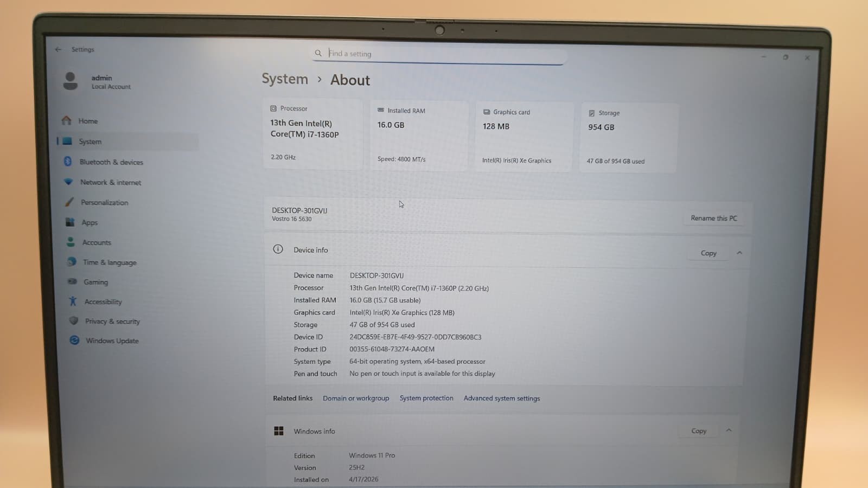Click the Time & language globe icon
This screenshot has height=488, width=868.
tap(72, 262)
